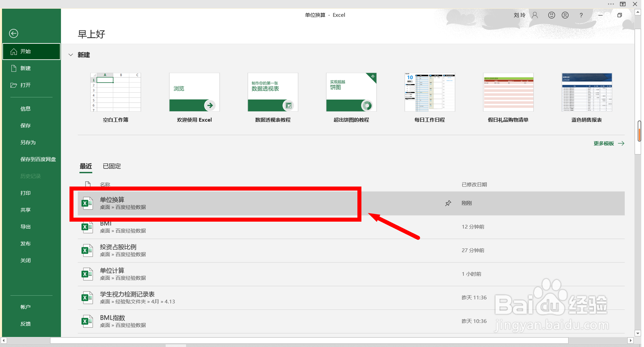Sort by the 名称 column header
The height and width of the screenshot is (347, 644).
pyautogui.click(x=105, y=185)
